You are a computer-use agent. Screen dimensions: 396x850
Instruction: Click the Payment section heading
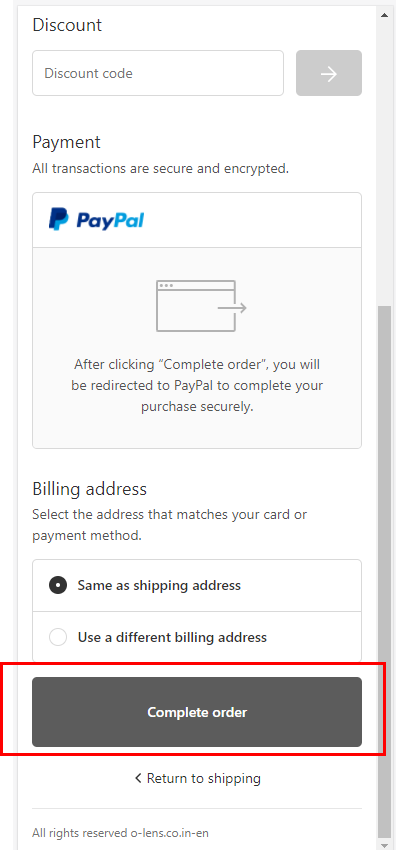(67, 142)
